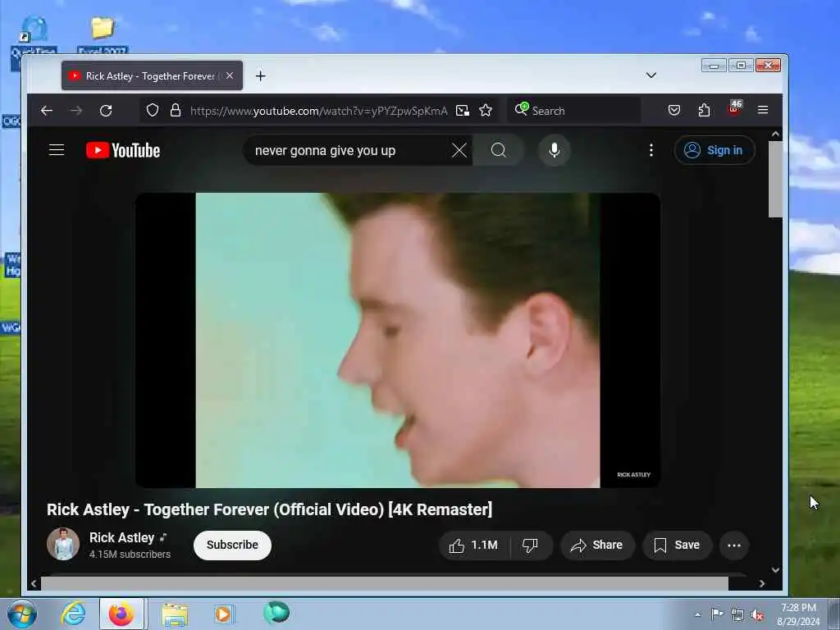This screenshot has width=840, height=630.
Task: Start voice search with the microphone icon
Action: [x=555, y=151]
